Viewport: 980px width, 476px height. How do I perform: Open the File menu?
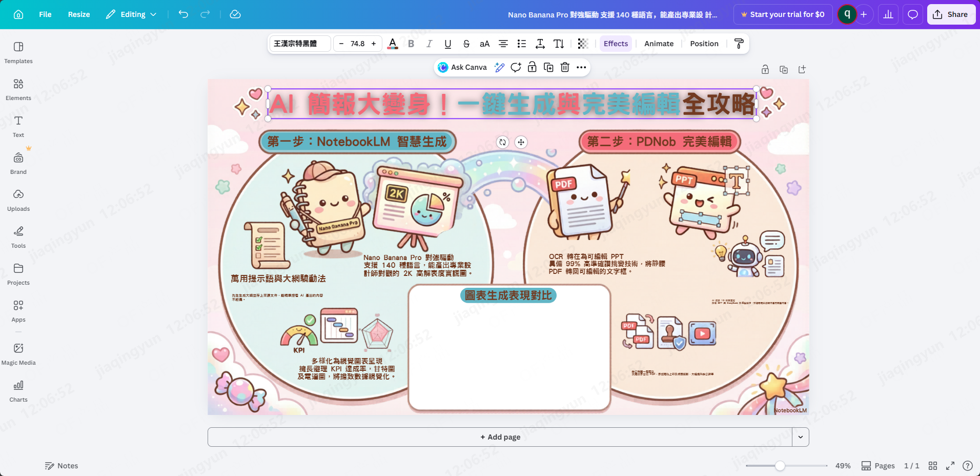pos(45,14)
